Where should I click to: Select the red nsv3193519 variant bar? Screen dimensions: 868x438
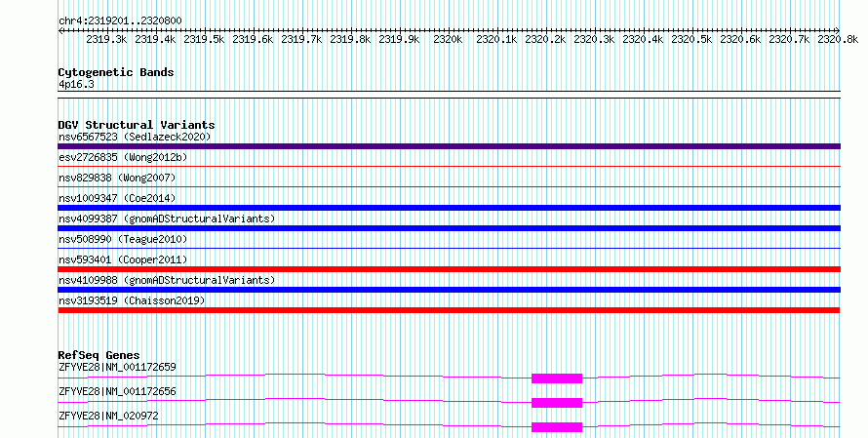coord(449,310)
